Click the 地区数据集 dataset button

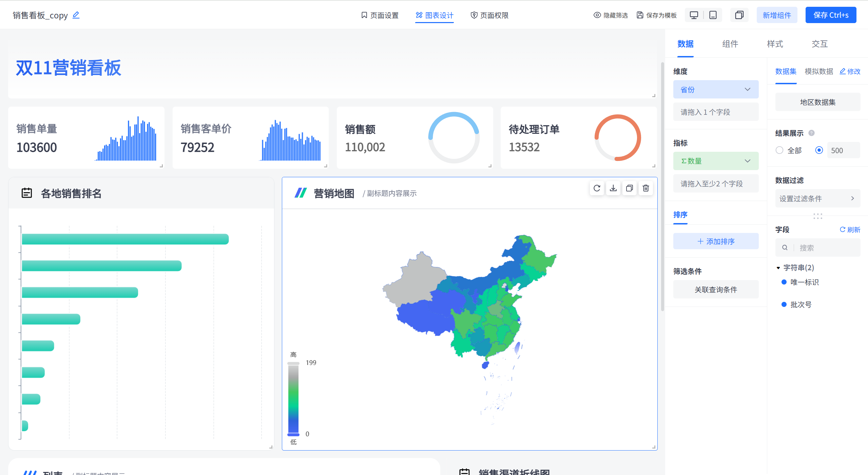pyautogui.click(x=818, y=102)
